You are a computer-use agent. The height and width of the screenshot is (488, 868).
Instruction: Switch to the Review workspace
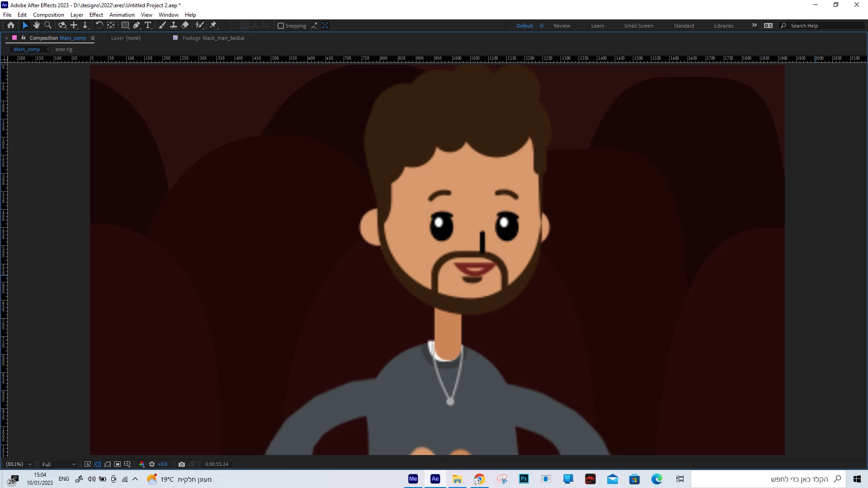[x=562, y=26]
